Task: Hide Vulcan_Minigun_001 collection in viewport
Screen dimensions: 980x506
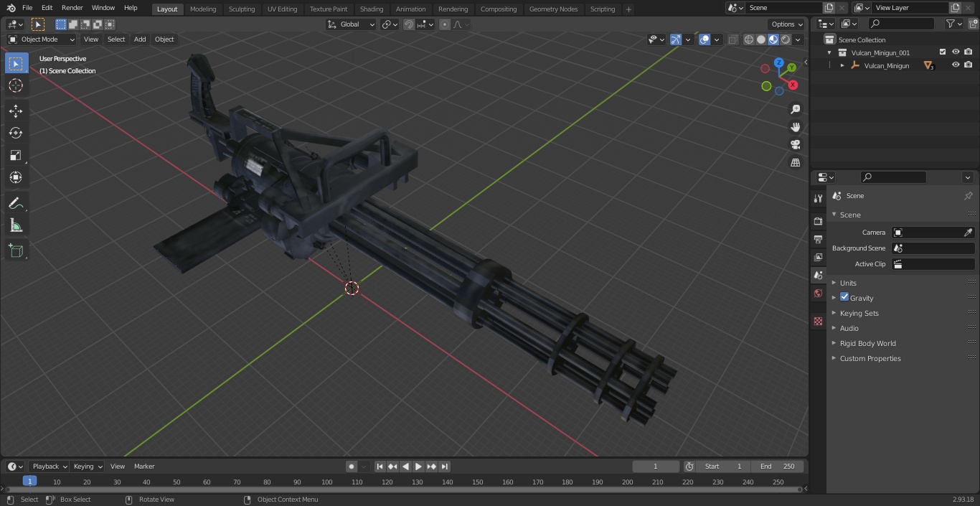Action: (x=956, y=52)
